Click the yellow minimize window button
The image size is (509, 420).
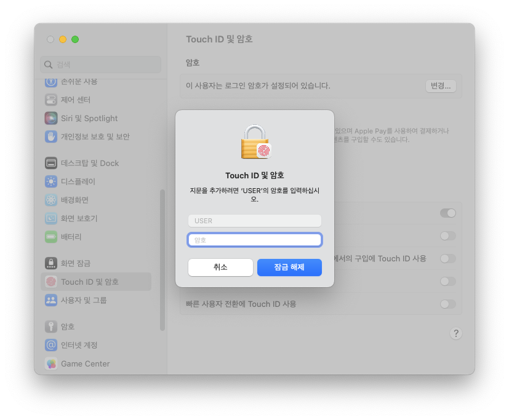(63, 39)
